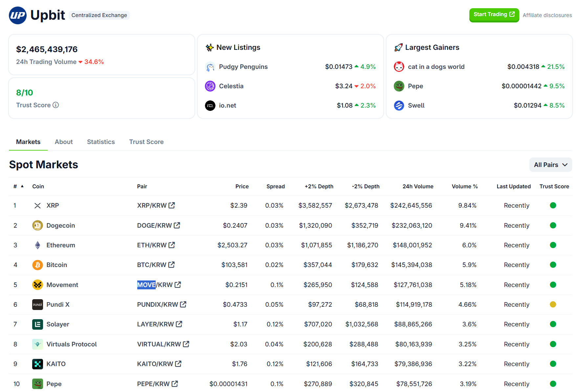Click the Pepe icon in Spot Markets table
Viewport: 581px width, 392px height.
pos(37,384)
